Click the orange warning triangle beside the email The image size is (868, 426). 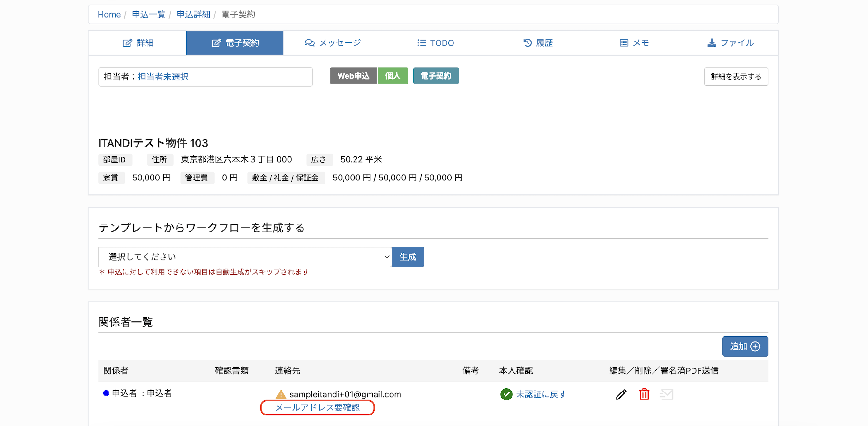pos(281,394)
